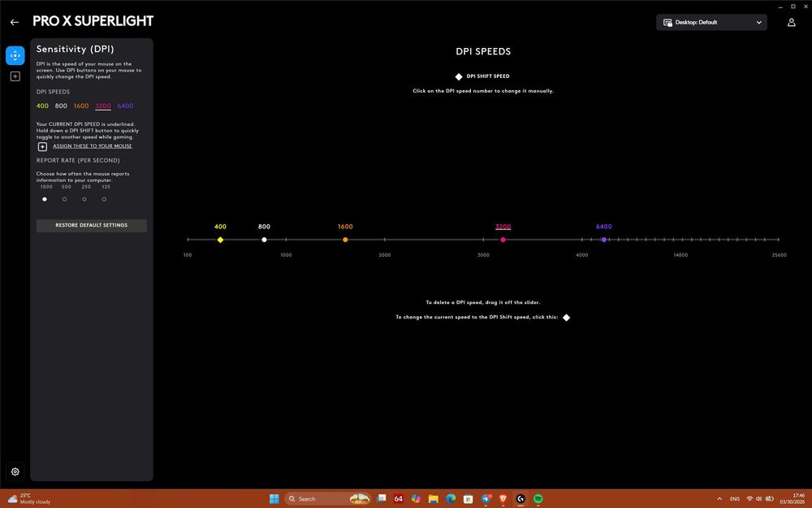
Task: Open File Explorer from the taskbar
Action: (x=434, y=499)
